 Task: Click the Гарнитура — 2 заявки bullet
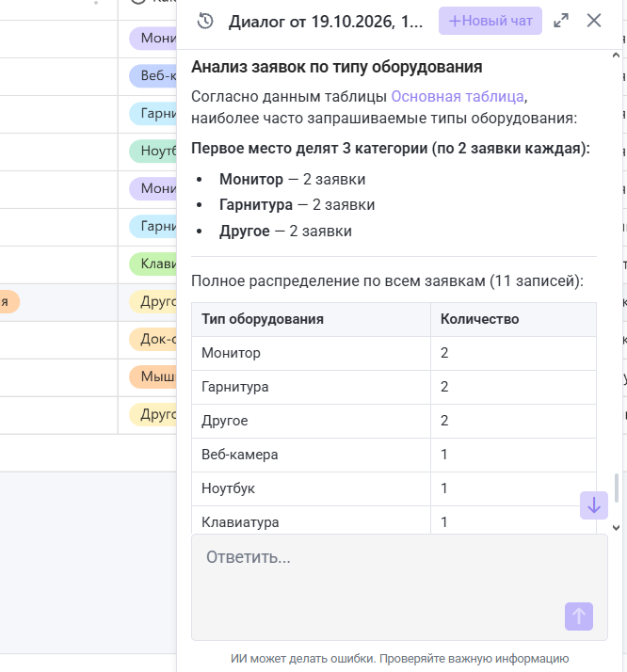click(297, 205)
